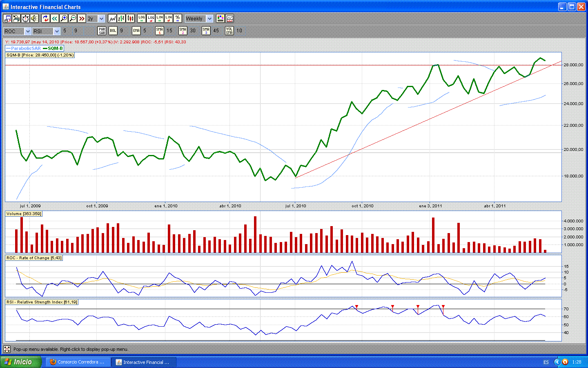
Task: Click the percent scale button
Action: coord(178,18)
